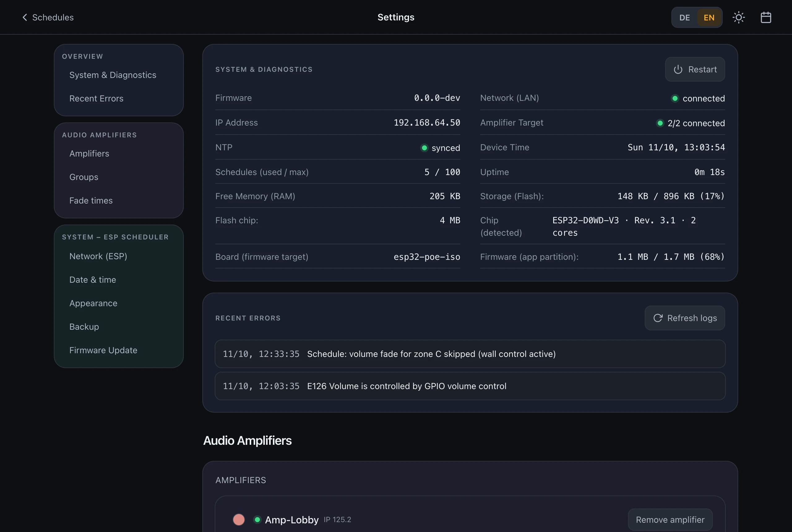Click chip value ESP32-D0WD-V3
792x532 pixels.
[624, 227]
